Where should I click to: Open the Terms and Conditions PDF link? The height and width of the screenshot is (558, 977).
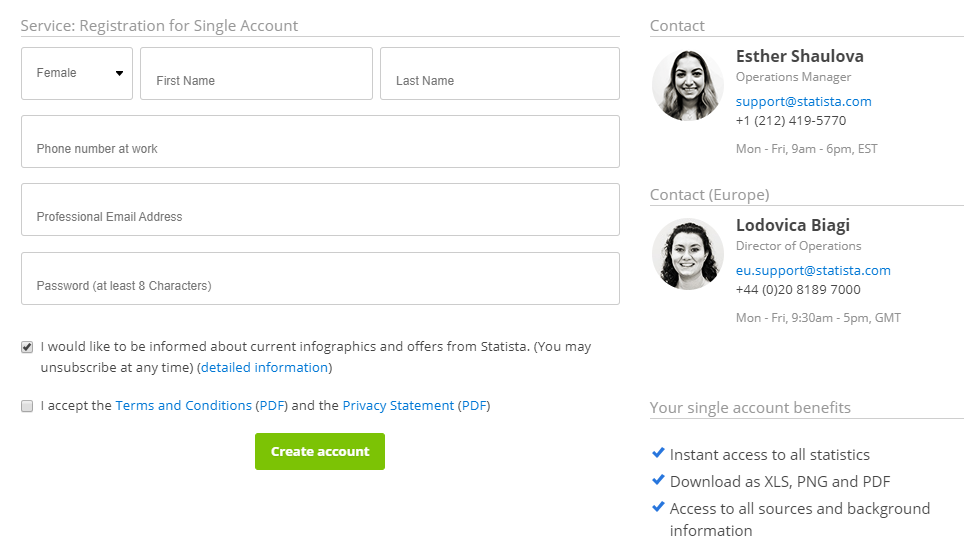click(x=272, y=405)
